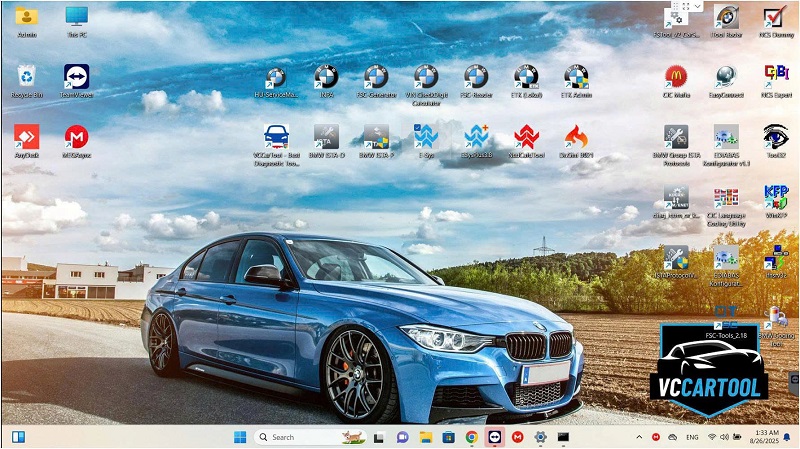800x449 pixels.
Task: Open the notifications bell icon
Action: click(787, 437)
